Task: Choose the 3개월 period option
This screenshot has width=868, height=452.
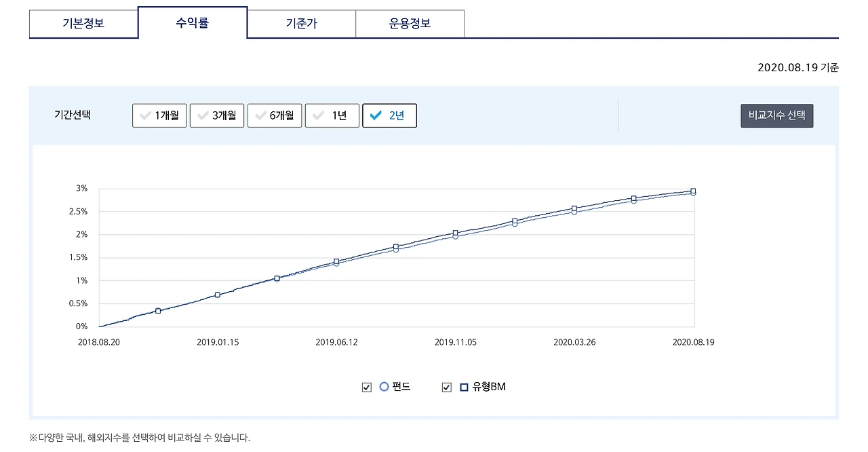Action: pos(217,115)
